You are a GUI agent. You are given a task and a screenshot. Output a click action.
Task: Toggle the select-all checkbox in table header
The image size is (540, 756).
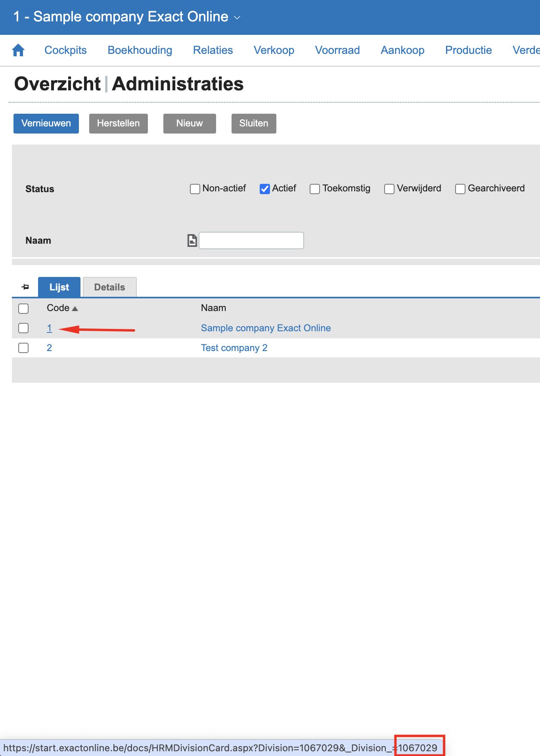point(23,308)
